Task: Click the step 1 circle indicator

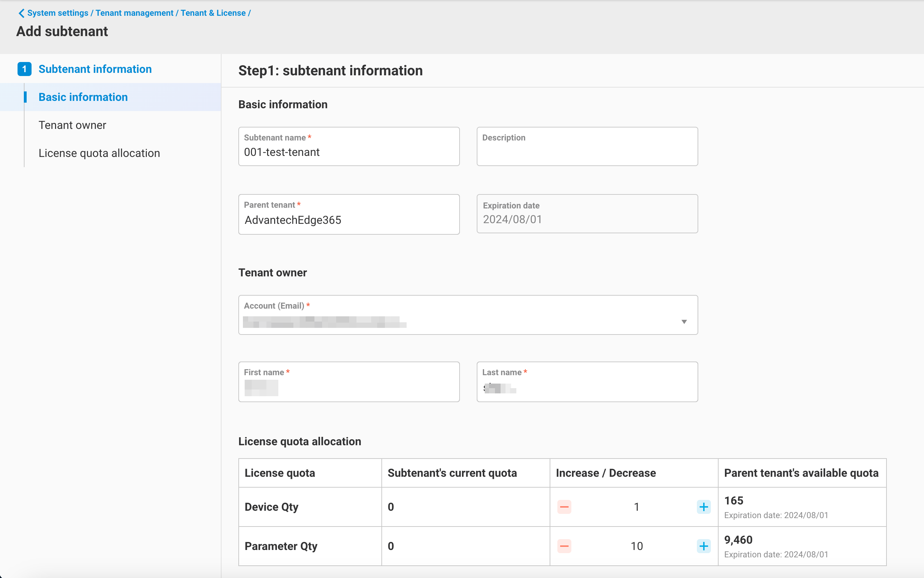Action: click(x=25, y=69)
